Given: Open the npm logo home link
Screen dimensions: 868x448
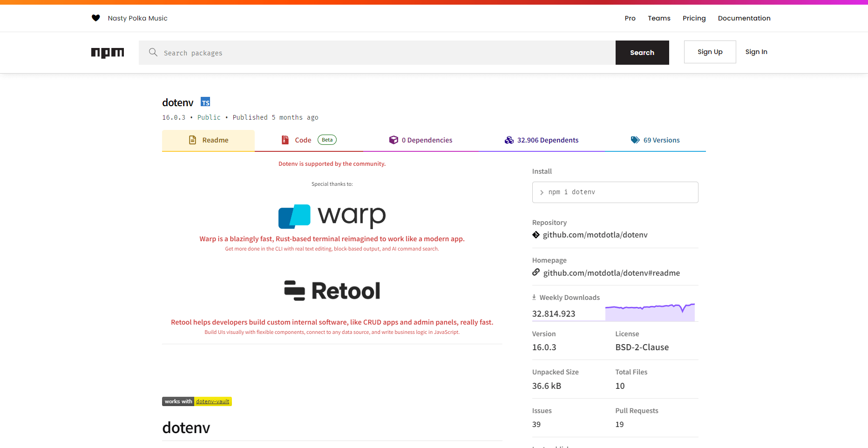Looking at the screenshot, I should click(108, 53).
